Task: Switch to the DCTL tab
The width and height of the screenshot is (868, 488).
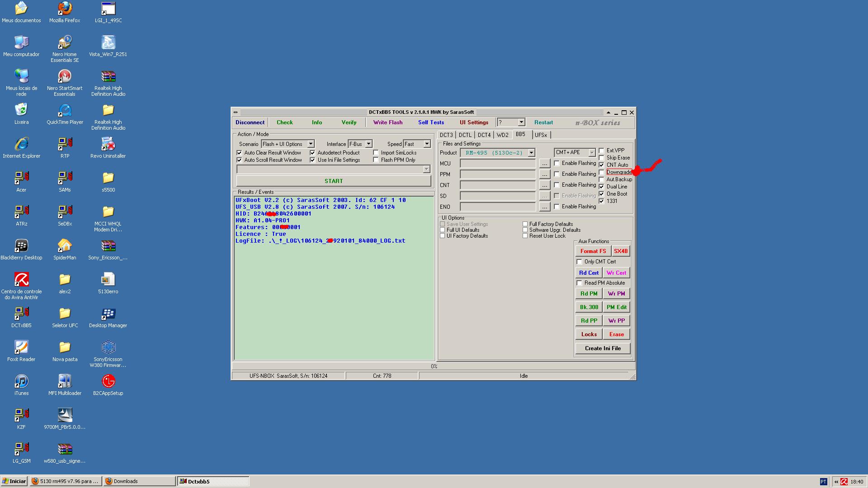Action: point(465,135)
